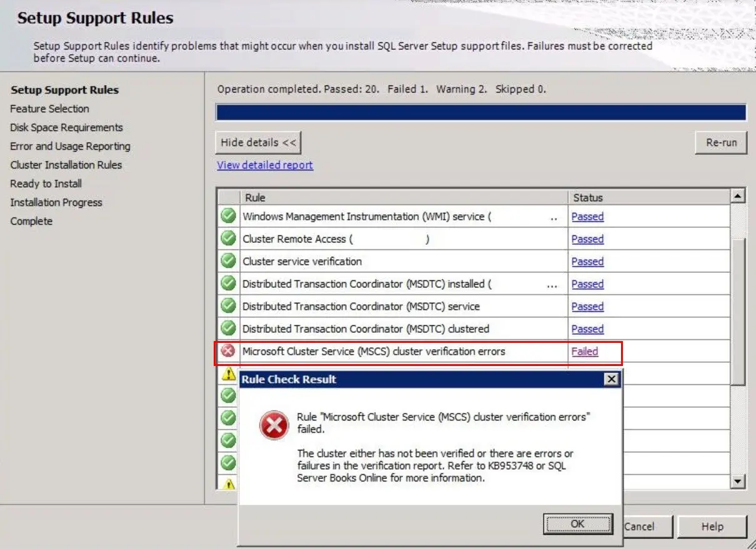Open the View detailed report link
This screenshot has width=756, height=549.
pos(265,165)
